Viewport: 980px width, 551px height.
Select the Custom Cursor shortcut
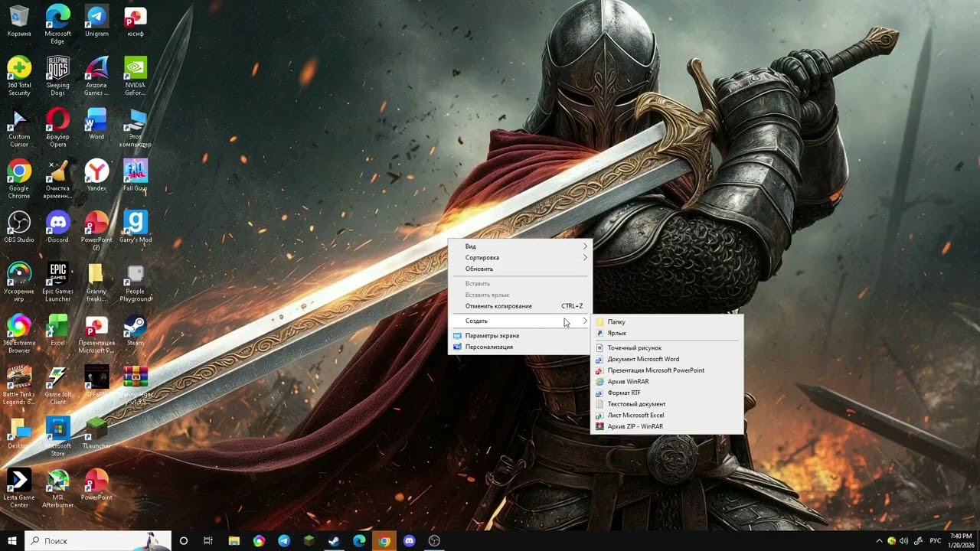[19, 128]
